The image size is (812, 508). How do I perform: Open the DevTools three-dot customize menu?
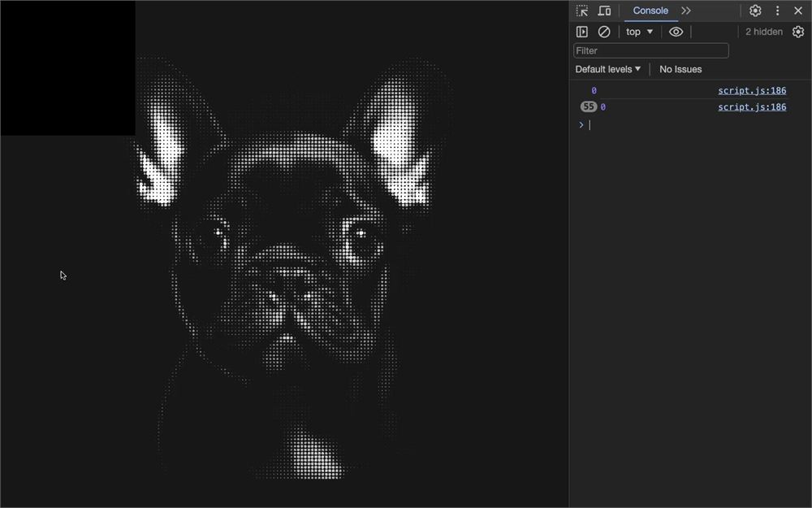click(x=777, y=11)
